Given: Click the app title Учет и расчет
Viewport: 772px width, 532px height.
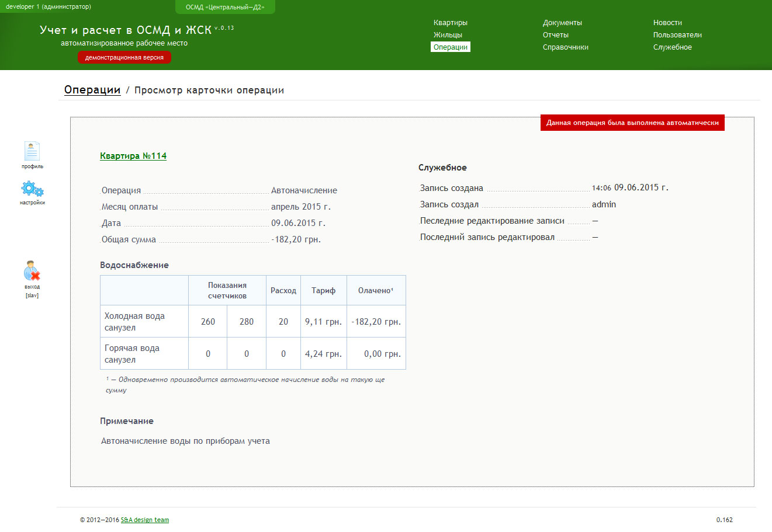Looking at the screenshot, I should coord(126,30).
